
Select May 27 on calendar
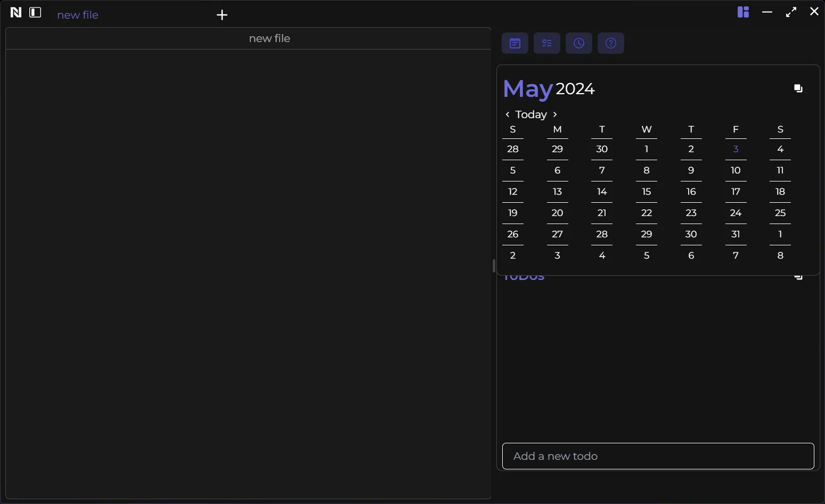point(558,234)
